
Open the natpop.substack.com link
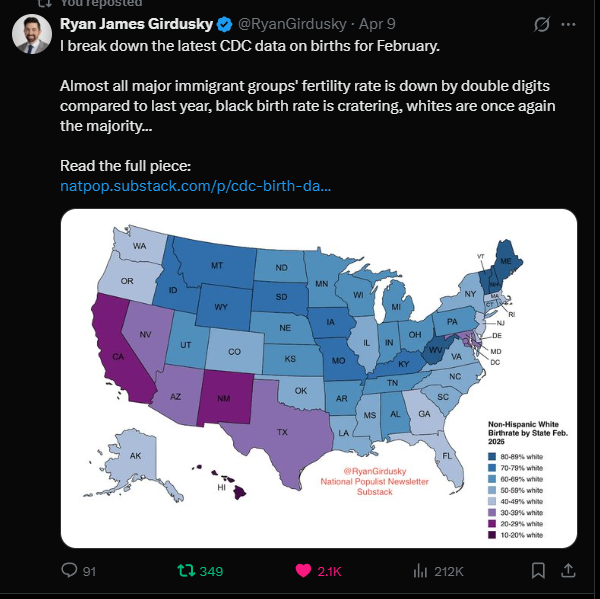tap(196, 186)
